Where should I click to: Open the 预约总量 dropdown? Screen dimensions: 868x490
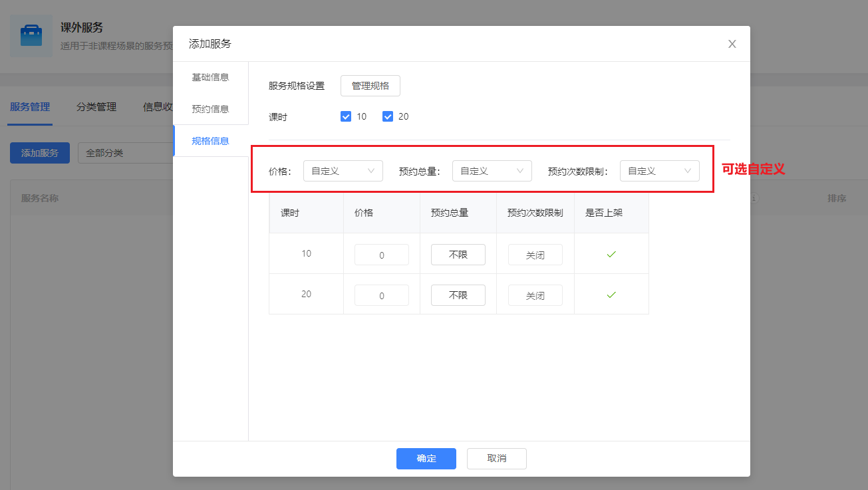(492, 171)
